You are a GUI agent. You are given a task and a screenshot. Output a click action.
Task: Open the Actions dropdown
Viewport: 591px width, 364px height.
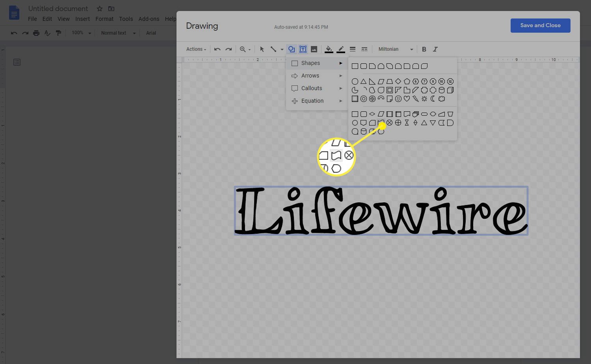point(196,49)
